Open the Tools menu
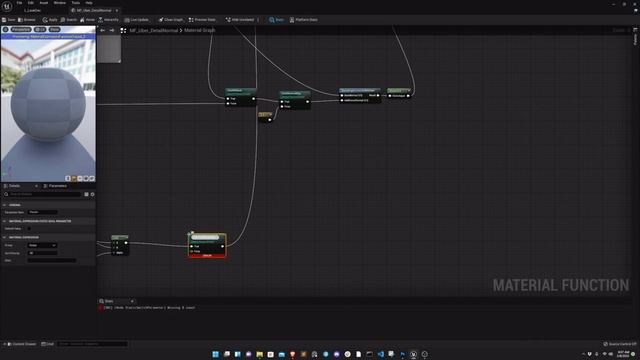Image resolution: width=640 pixels, height=360 pixels. pyautogui.click(x=76, y=3)
